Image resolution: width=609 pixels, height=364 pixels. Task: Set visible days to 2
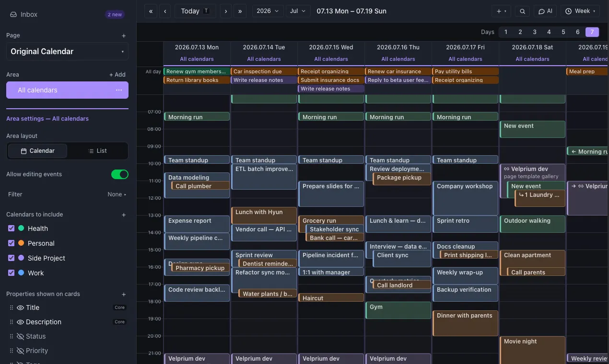click(x=520, y=32)
